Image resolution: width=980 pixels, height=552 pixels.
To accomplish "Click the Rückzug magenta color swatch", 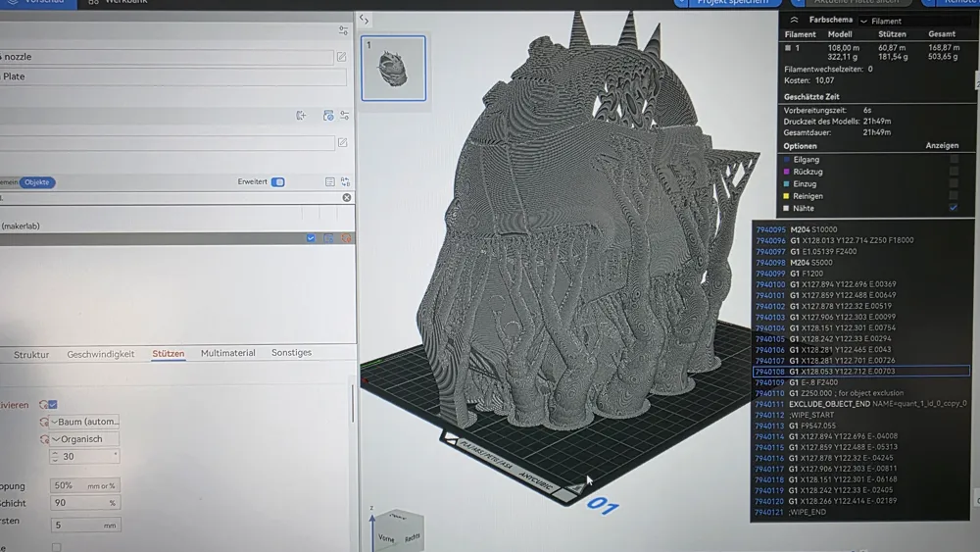I will (x=786, y=172).
